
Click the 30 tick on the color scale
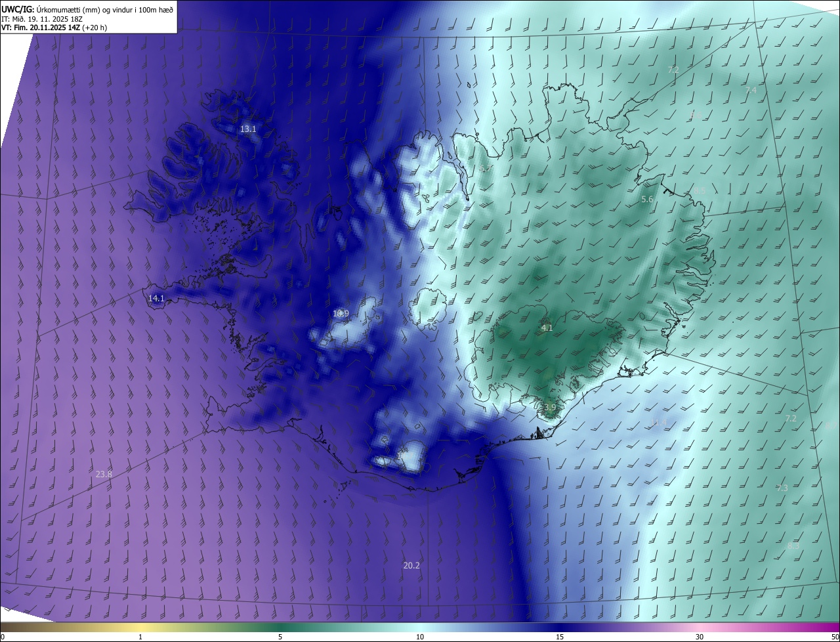(700, 637)
